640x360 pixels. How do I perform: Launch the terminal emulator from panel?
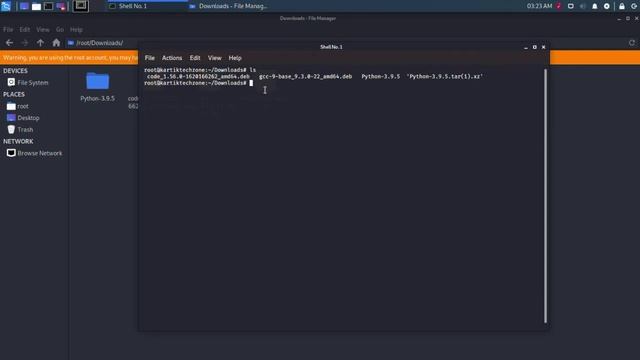(x=49, y=7)
